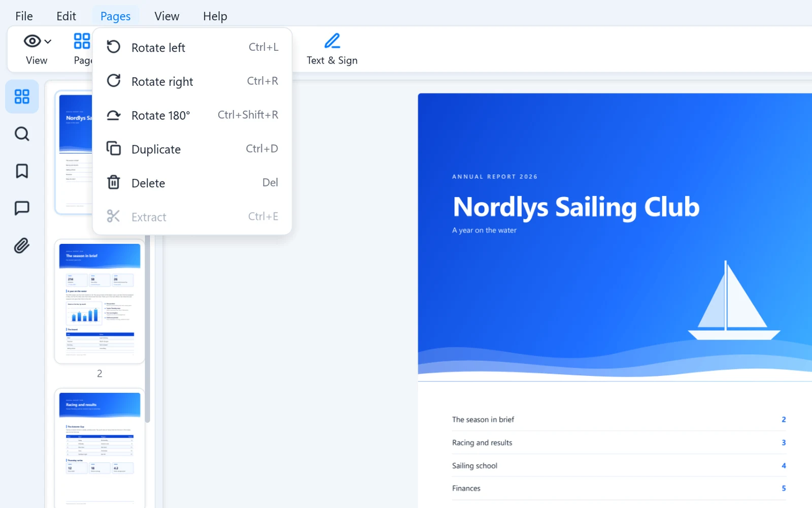The image size is (812, 508).
Task: Open the comments panel in sidebar
Action: [x=22, y=208]
